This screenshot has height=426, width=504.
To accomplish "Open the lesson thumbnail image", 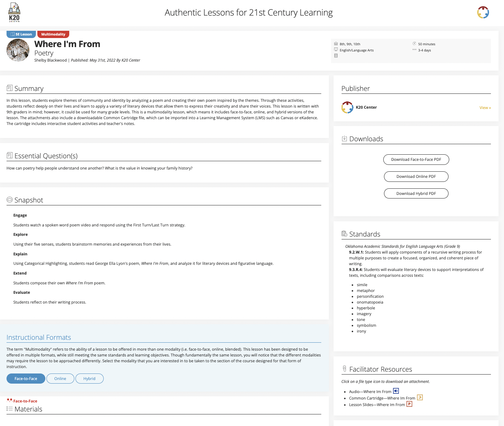I will coord(18,50).
